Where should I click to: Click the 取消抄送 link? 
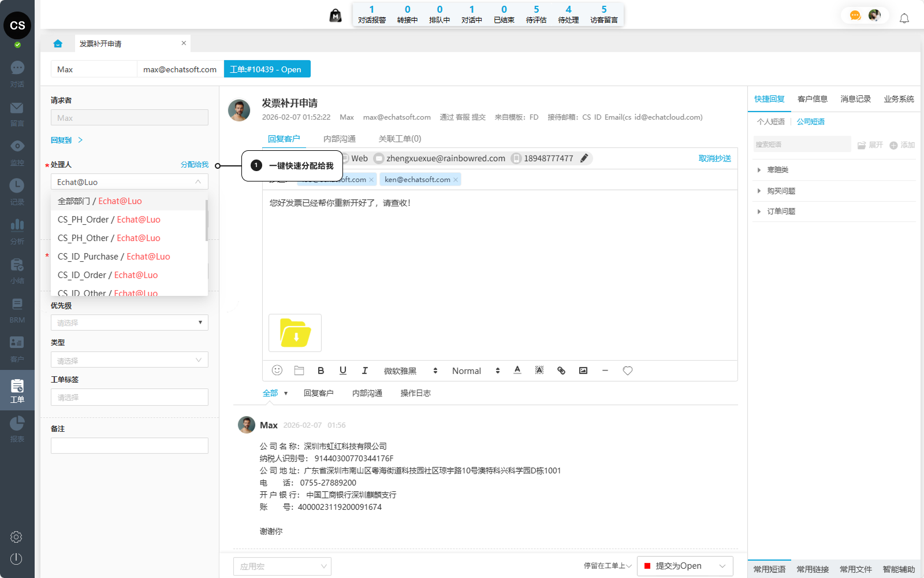714,158
